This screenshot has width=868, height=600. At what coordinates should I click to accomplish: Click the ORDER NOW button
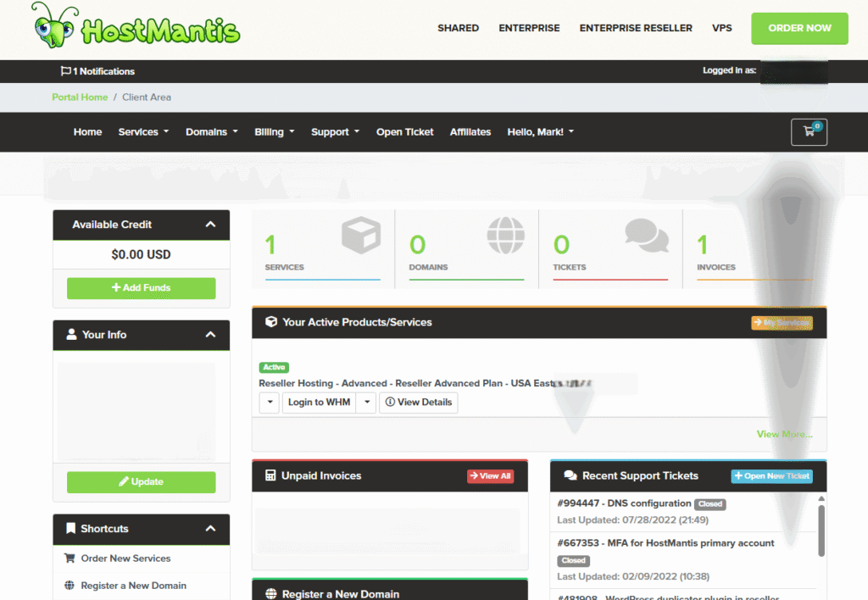point(799,28)
